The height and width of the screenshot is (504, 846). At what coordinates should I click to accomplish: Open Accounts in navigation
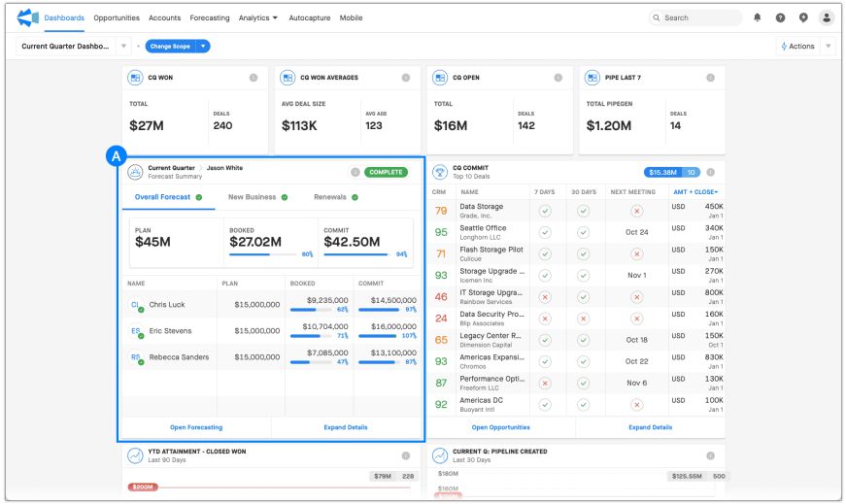pyautogui.click(x=164, y=17)
